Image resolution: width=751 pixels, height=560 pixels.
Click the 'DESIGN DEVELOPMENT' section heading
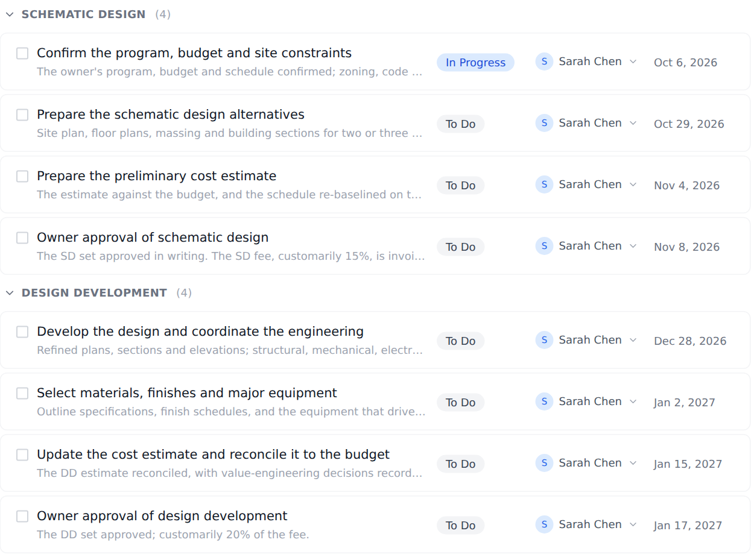coord(94,293)
